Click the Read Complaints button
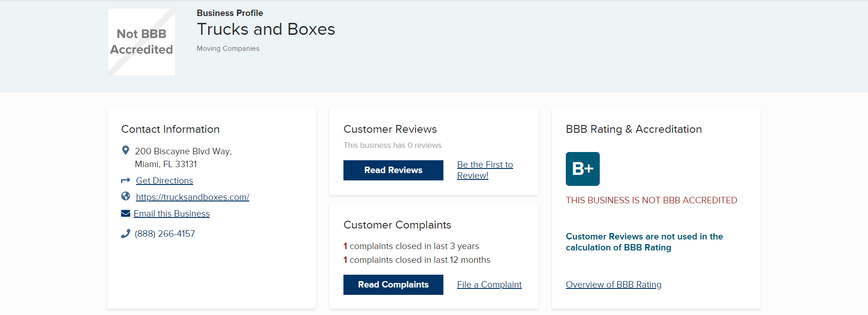This screenshot has width=868, height=315. click(393, 285)
